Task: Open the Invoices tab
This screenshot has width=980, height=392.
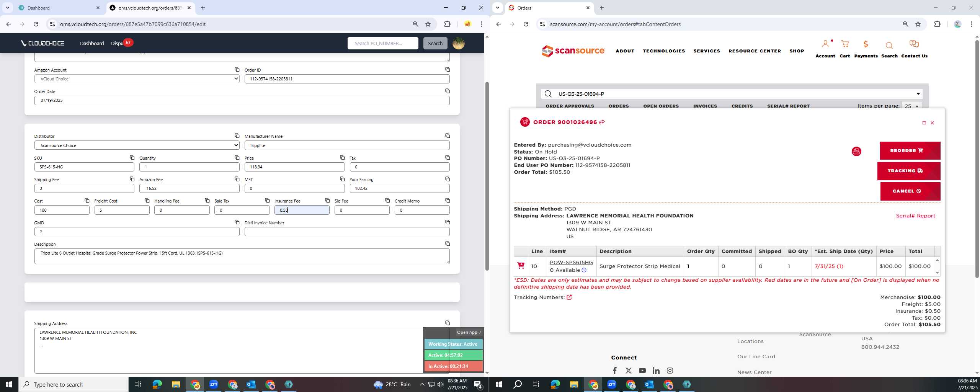Action: click(x=705, y=106)
